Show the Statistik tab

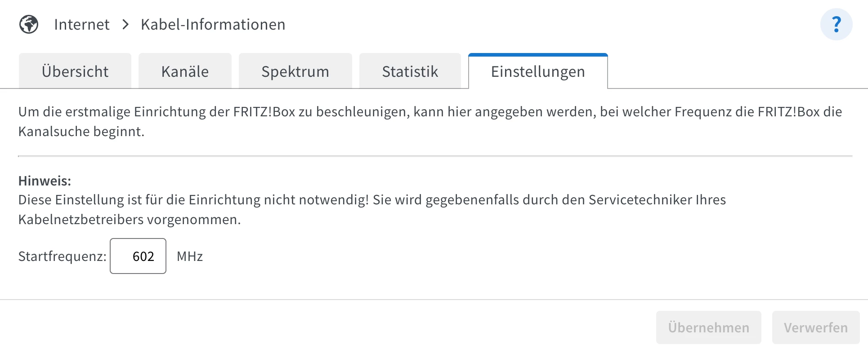pyautogui.click(x=410, y=71)
